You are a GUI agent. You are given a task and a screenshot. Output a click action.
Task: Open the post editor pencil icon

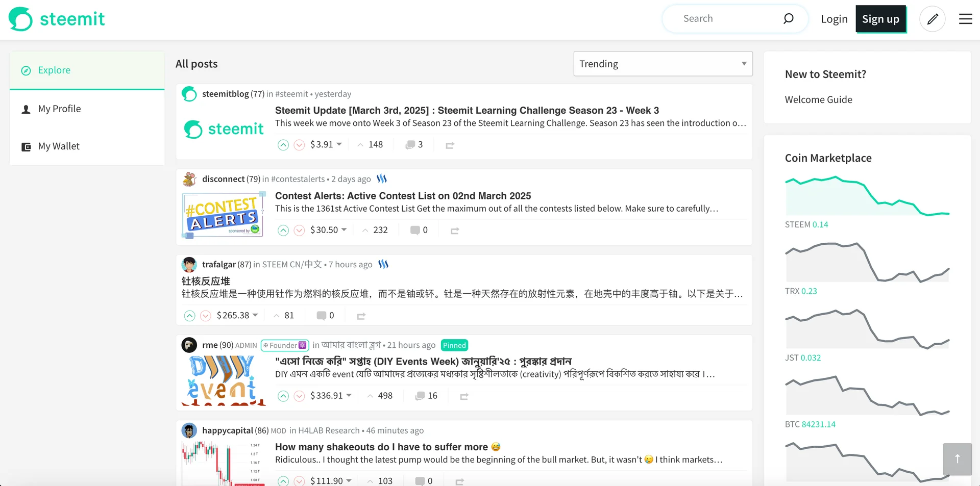(933, 18)
